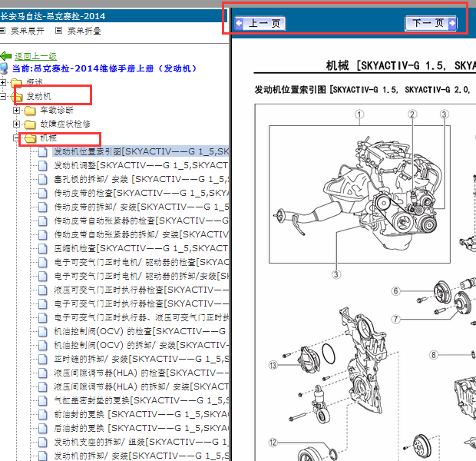This screenshot has height=461, width=476.
Task: Click 菜单展开 to expand all menus
Action: [x=28, y=31]
